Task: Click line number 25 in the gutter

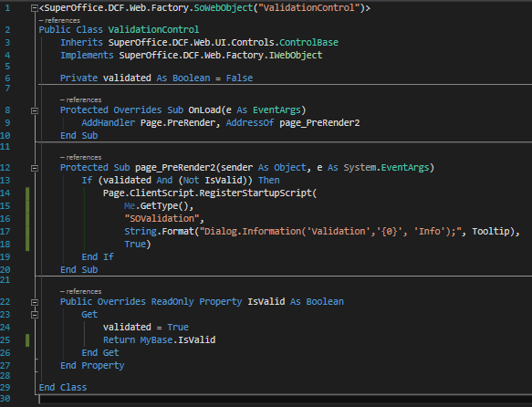Action: (x=5, y=340)
